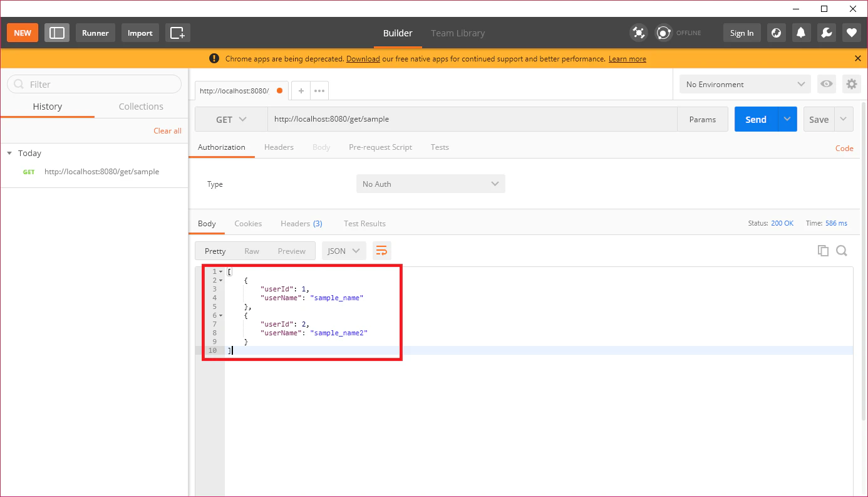Click the interceptor satellite icon
The image size is (868, 497).
[x=638, y=33]
